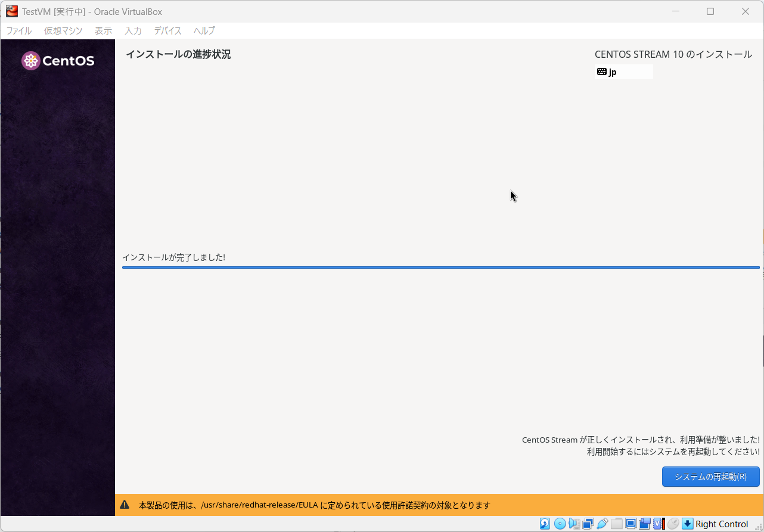Open the 仮想マシン menu
This screenshot has width=764, height=532.
click(63, 30)
